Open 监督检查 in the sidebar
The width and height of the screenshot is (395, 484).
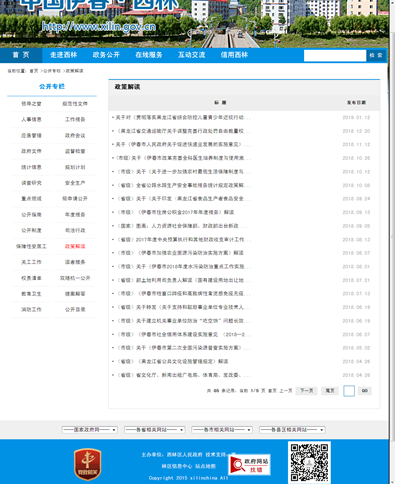(x=75, y=151)
